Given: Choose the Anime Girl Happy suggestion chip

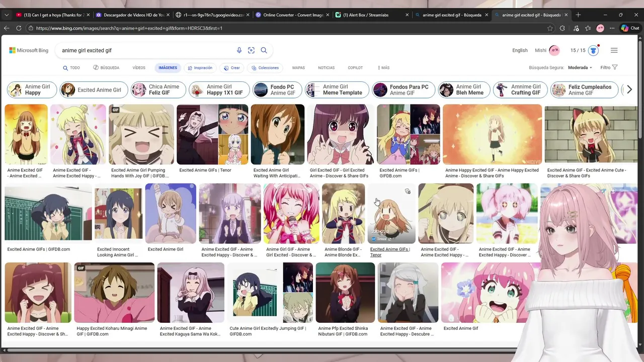Looking at the screenshot, I should (32, 90).
